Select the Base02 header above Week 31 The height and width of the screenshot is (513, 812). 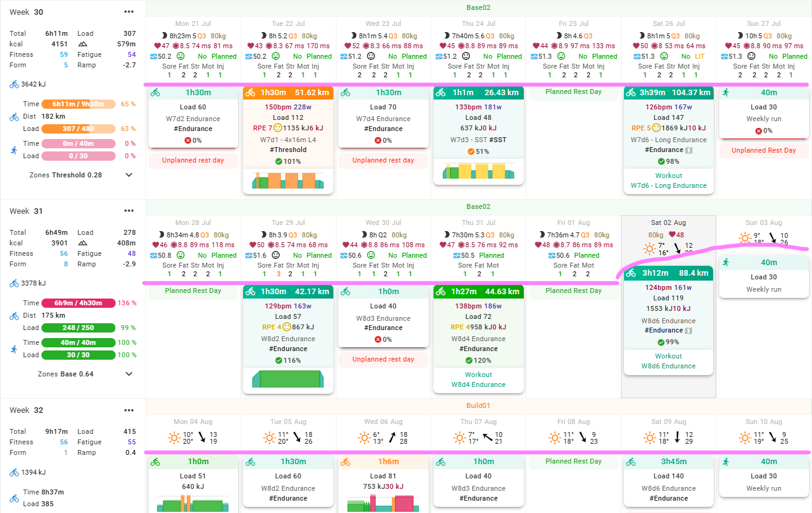pyautogui.click(x=478, y=206)
